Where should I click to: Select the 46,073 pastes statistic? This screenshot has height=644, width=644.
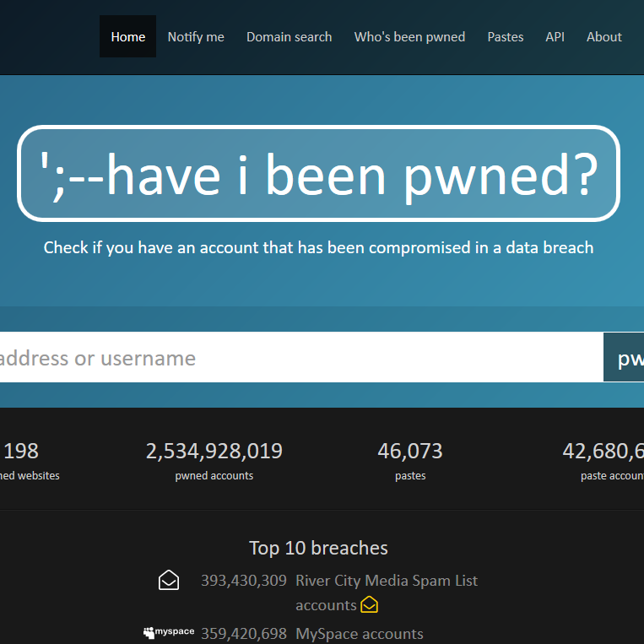coord(409,452)
